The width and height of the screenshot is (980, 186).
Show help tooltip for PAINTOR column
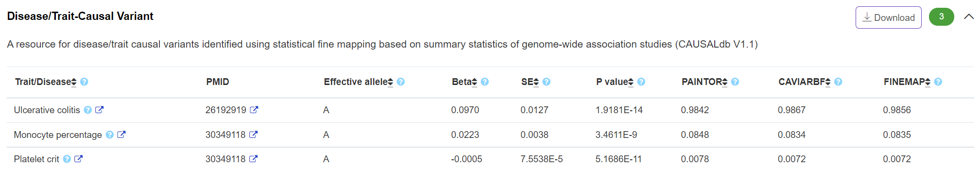pos(735,82)
